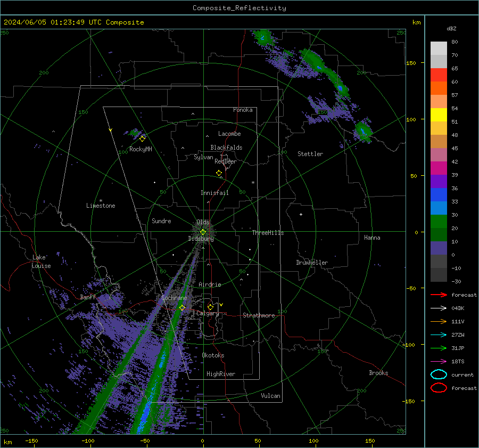Image resolution: width=479 pixels, height=448 pixels.
Task: Click the Airdrie label
Action: pyautogui.click(x=210, y=284)
